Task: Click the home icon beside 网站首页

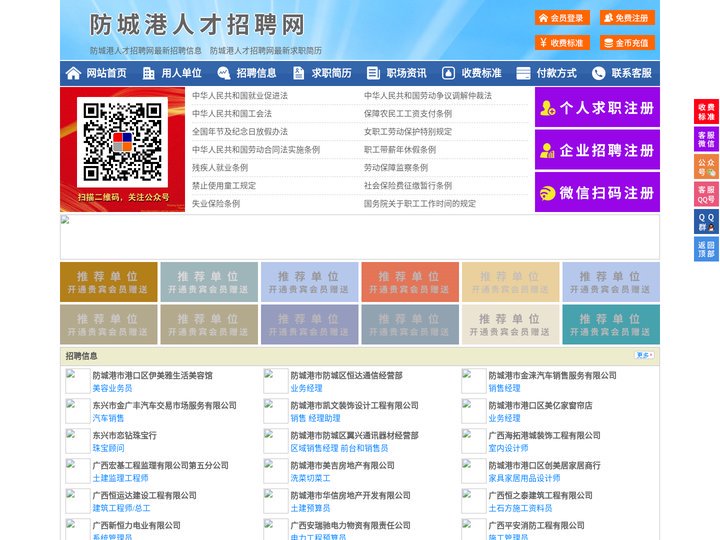Action: pos(73,73)
